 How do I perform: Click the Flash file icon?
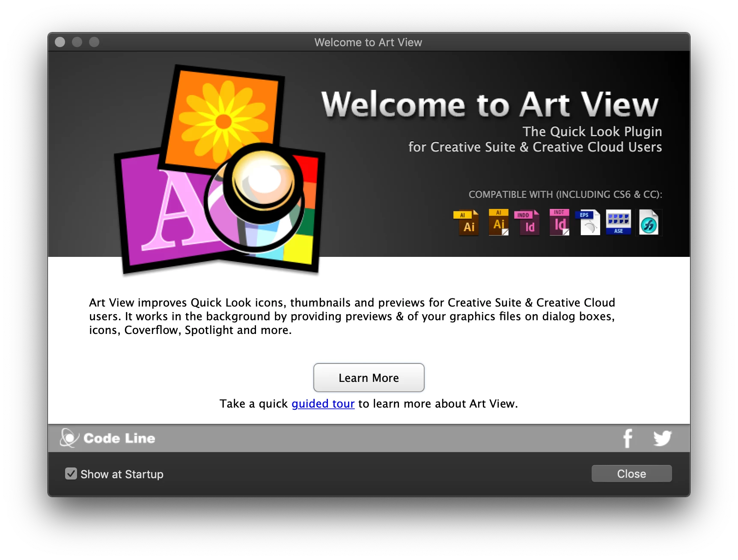(x=649, y=222)
